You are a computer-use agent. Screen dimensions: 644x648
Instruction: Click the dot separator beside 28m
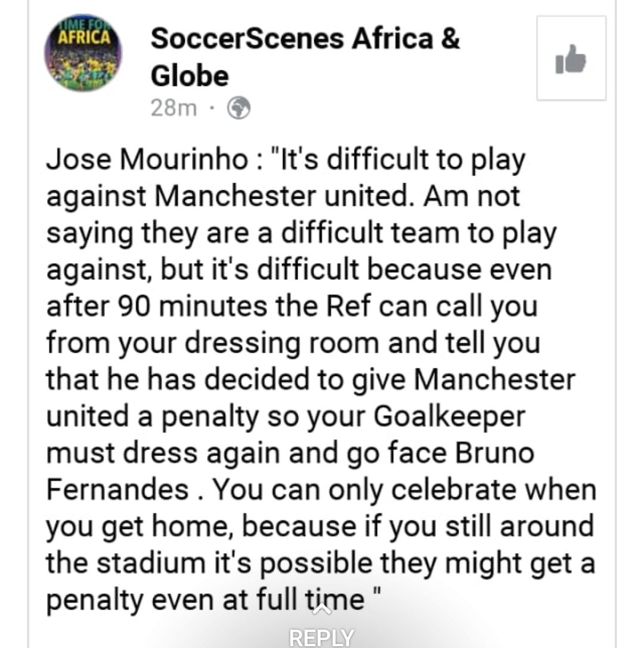[x=212, y=108]
